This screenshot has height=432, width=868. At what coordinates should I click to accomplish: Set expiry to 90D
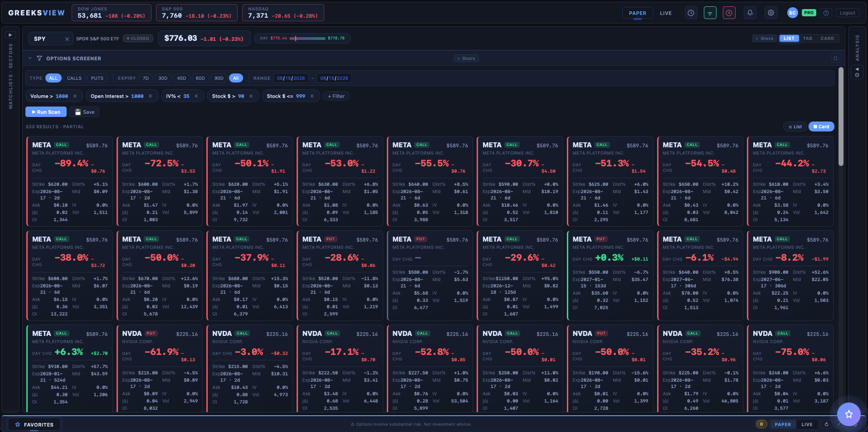[x=219, y=78]
